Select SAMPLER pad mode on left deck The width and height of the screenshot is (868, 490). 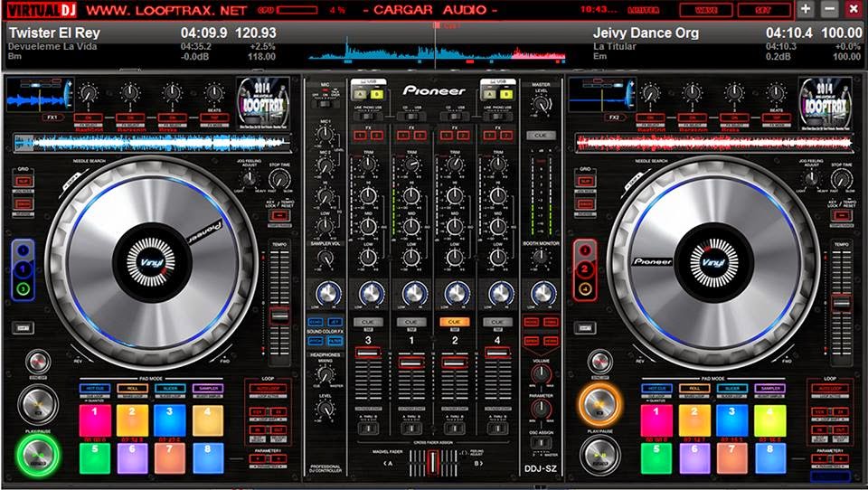[x=208, y=389]
